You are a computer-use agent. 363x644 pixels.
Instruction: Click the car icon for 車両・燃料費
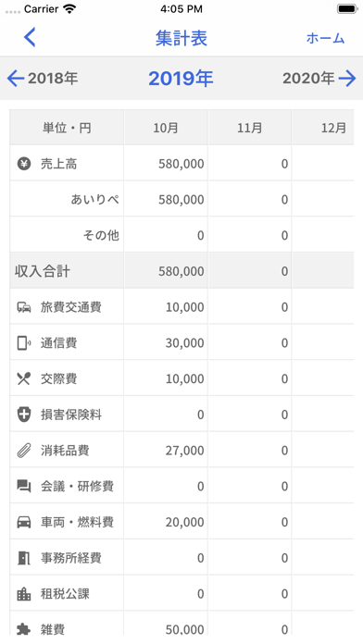click(x=24, y=522)
